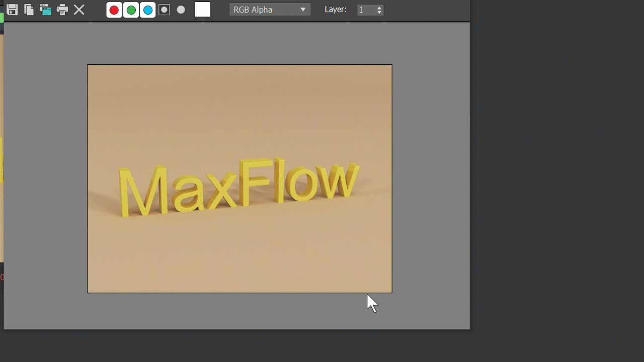Enable the display alpha channel button
This screenshot has width=644, height=362.
(x=164, y=10)
